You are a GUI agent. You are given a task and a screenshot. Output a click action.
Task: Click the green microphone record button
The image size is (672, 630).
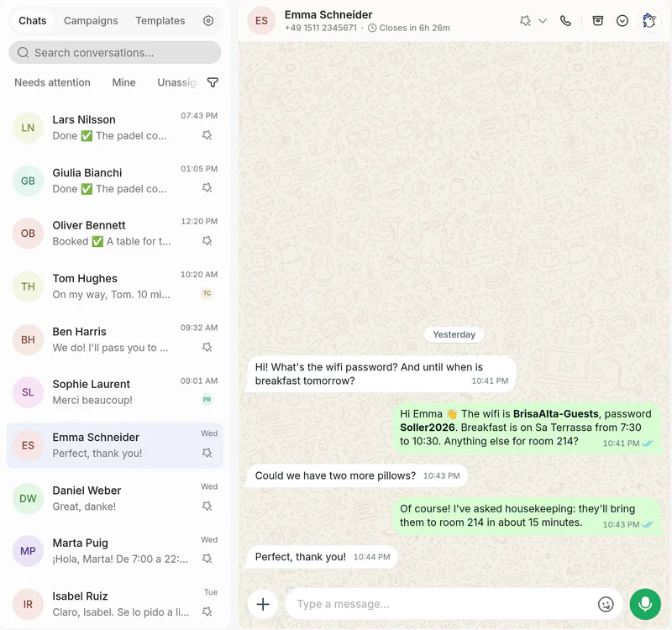pyautogui.click(x=645, y=604)
